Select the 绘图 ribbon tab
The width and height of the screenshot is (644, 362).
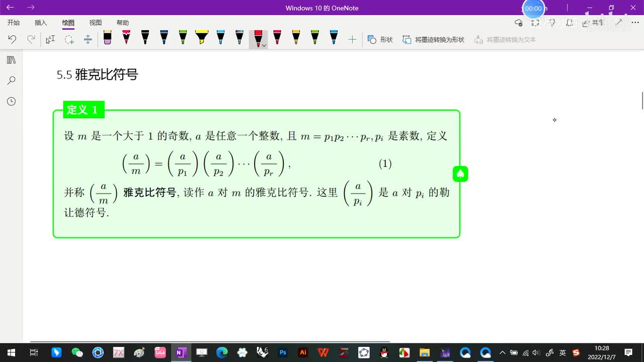[x=68, y=23]
